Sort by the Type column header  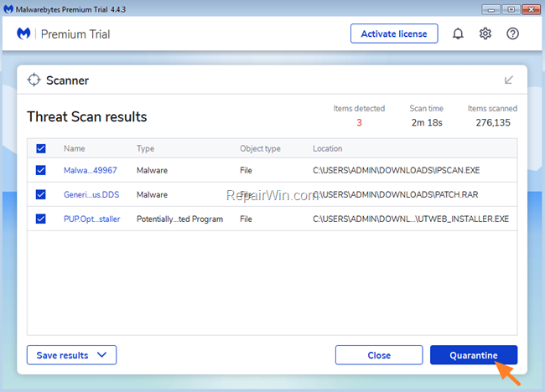coord(145,148)
